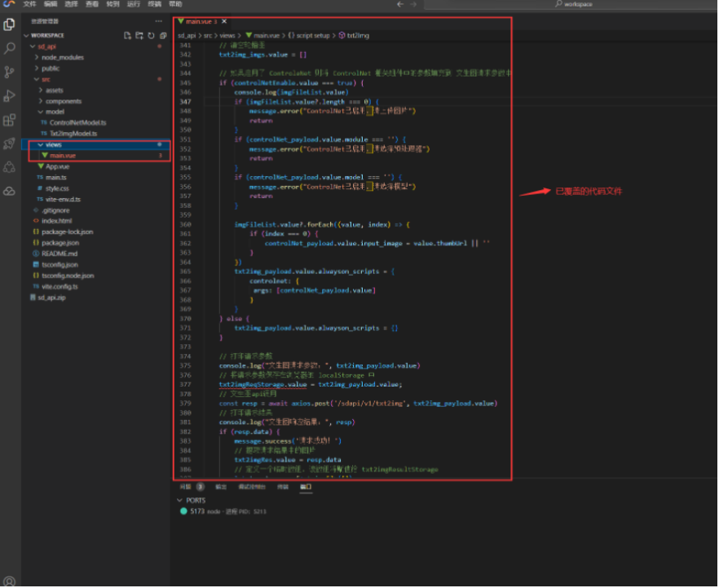
Task: Open the cloud icon in activity bar
Action: [x=9, y=192]
